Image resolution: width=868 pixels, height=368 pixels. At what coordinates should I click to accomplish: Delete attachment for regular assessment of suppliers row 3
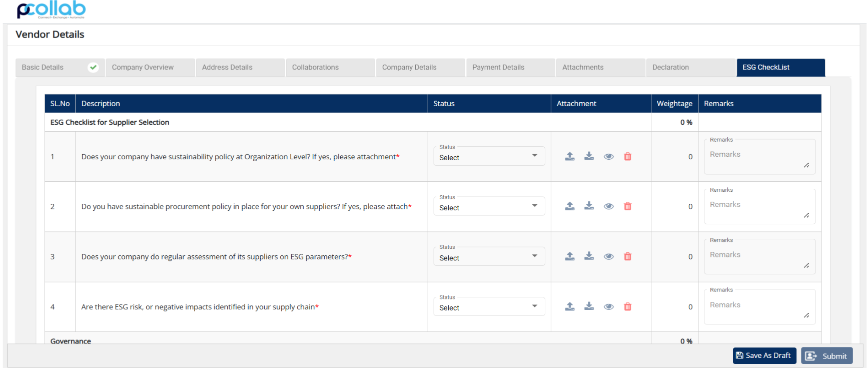(628, 256)
